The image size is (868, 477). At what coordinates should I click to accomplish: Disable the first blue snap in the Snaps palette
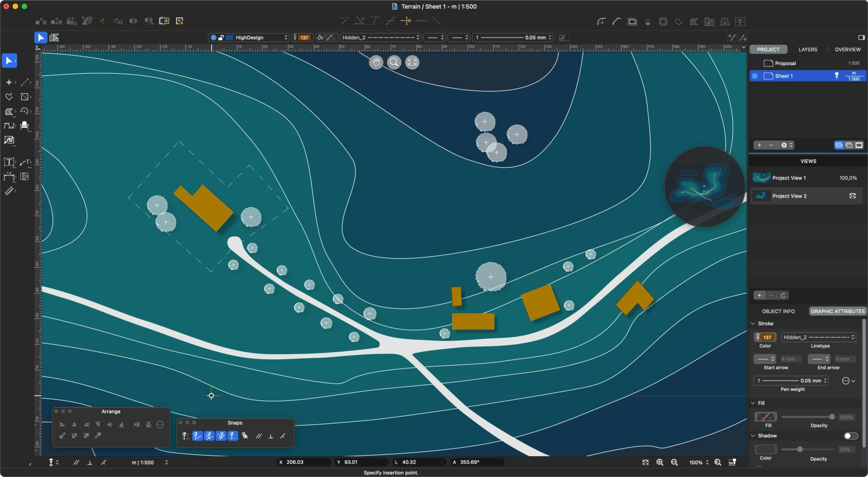tap(198, 436)
